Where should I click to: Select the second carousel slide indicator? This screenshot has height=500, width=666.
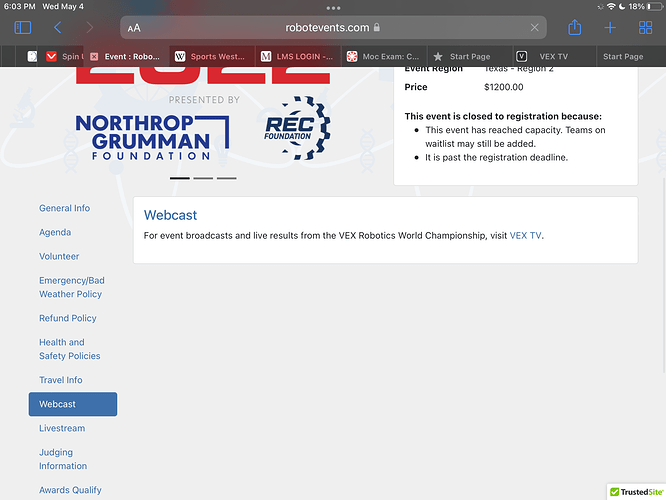203,178
